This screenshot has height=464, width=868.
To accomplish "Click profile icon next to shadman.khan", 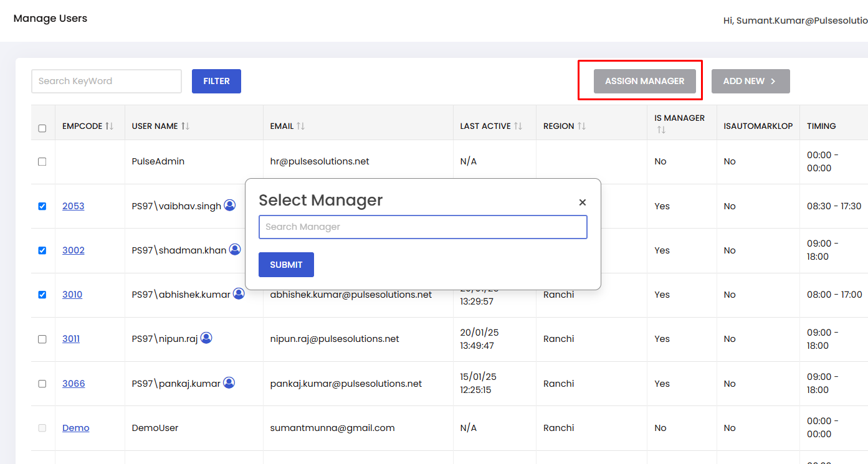I will point(235,249).
